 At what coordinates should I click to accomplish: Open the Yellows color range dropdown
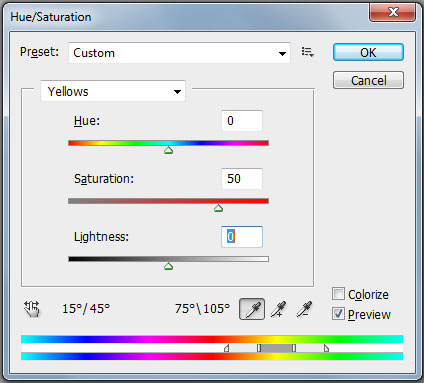(x=113, y=91)
